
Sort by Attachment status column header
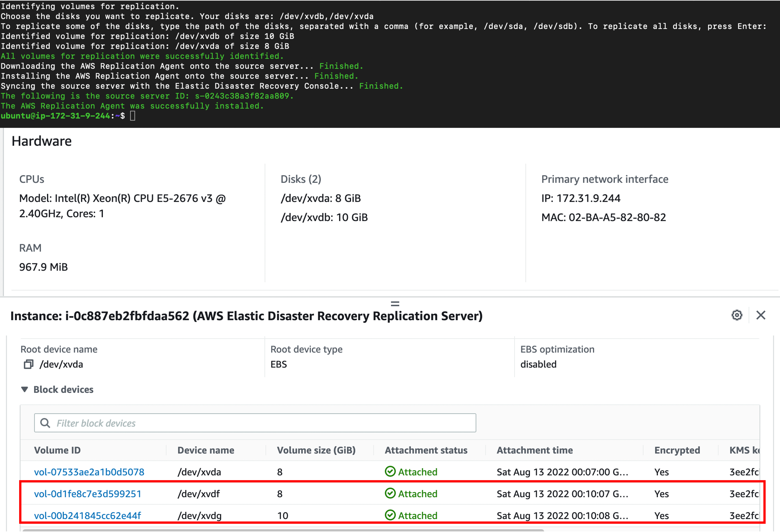(426, 450)
